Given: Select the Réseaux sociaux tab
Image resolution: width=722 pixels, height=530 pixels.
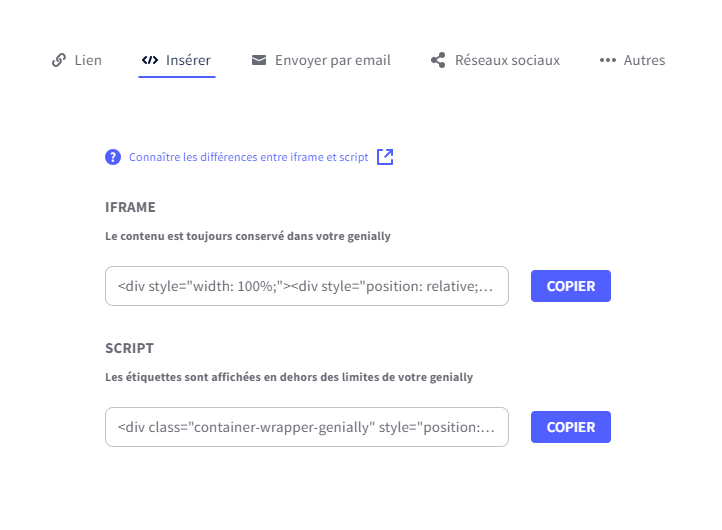Looking at the screenshot, I should point(507,60).
